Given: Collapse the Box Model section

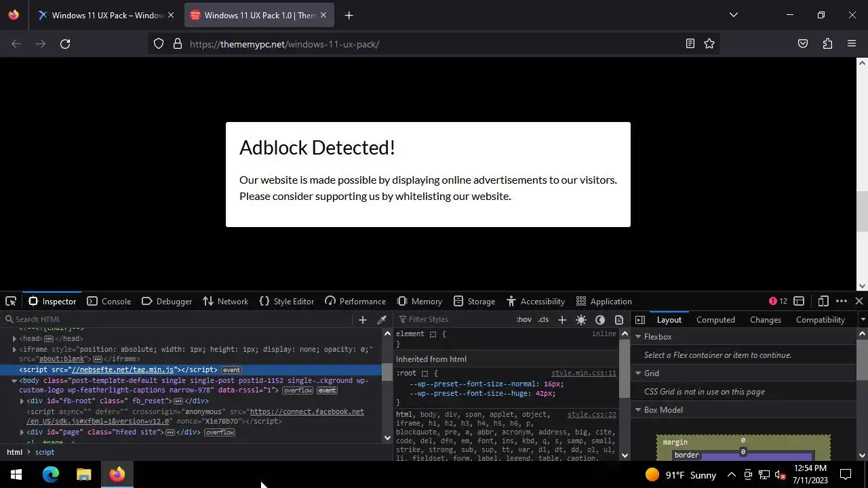Looking at the screenshot, I should [638, 409].
